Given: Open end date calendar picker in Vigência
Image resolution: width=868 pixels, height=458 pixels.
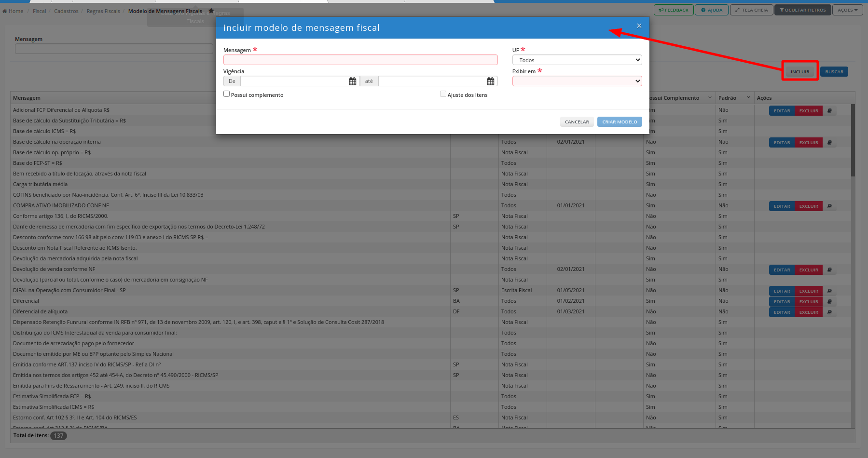Looking at the screenshot, I should [490, 81].
